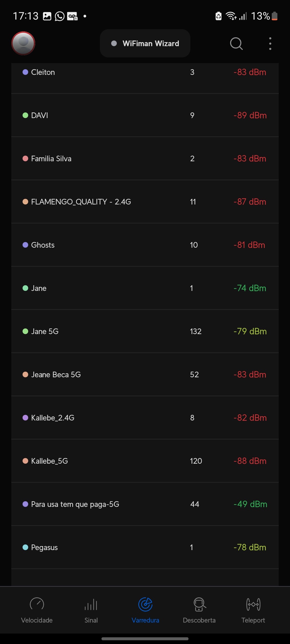Tap the Sinal signal bars icon
Viewport: 290px width, 644px height.
click(91, 604)
